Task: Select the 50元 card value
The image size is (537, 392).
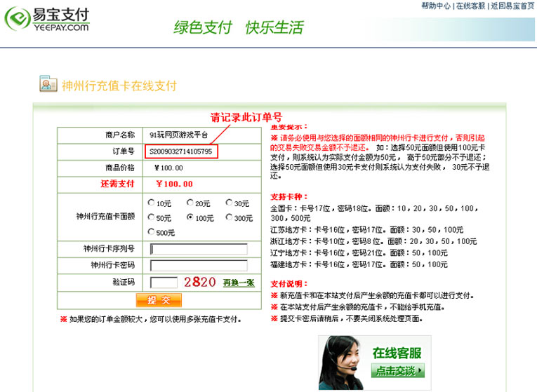Action: click(x=151, y=217)
